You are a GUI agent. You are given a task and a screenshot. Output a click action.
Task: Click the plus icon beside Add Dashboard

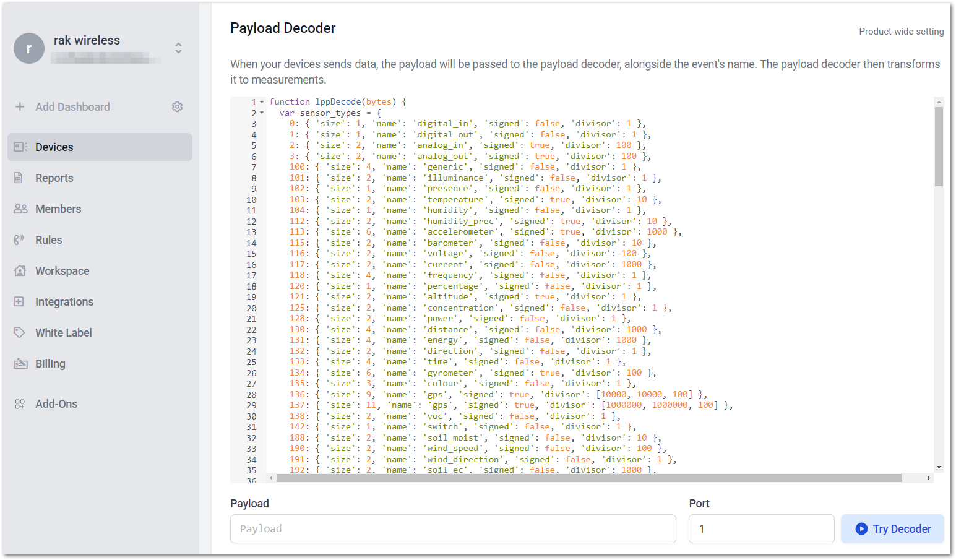pos(20,106)
